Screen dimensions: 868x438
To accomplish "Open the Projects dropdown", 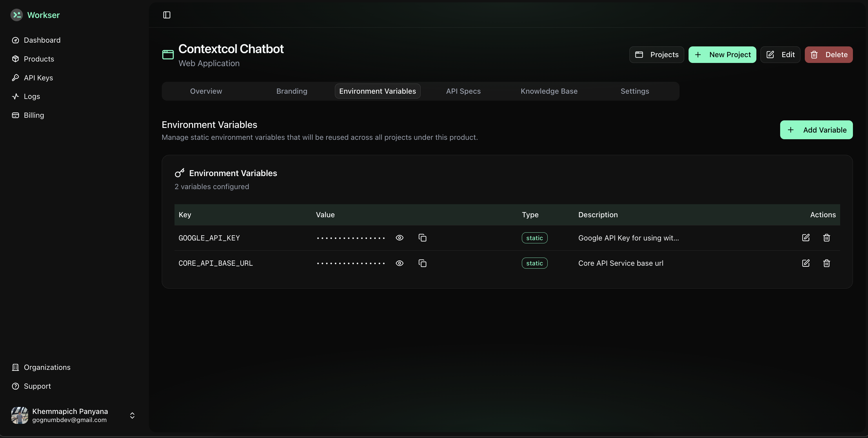I will [x=656, y=54].
